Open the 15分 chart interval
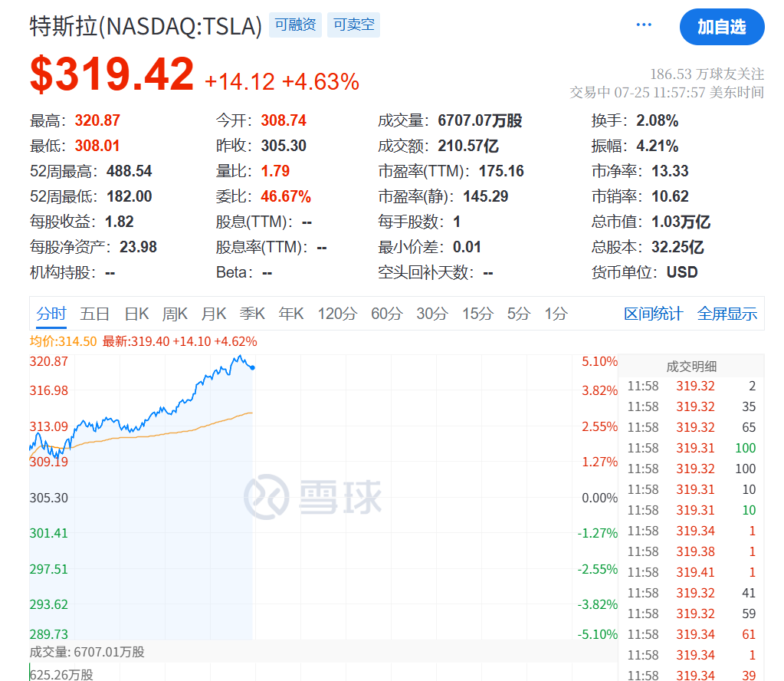Viewport: 784px width, 681px height. pos(478,314)
